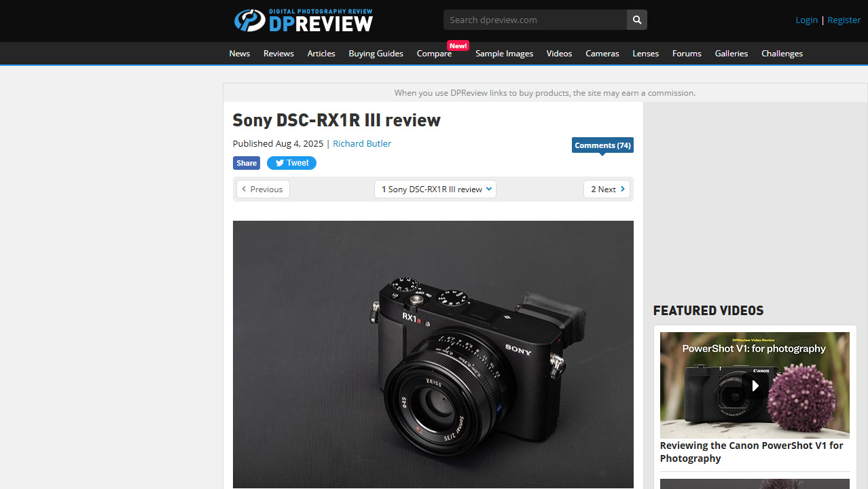Open the Galleries menu item
Image resolution: width=868 pixels, height=489 pixels.
pyautogui.click(x=731, y=54)
